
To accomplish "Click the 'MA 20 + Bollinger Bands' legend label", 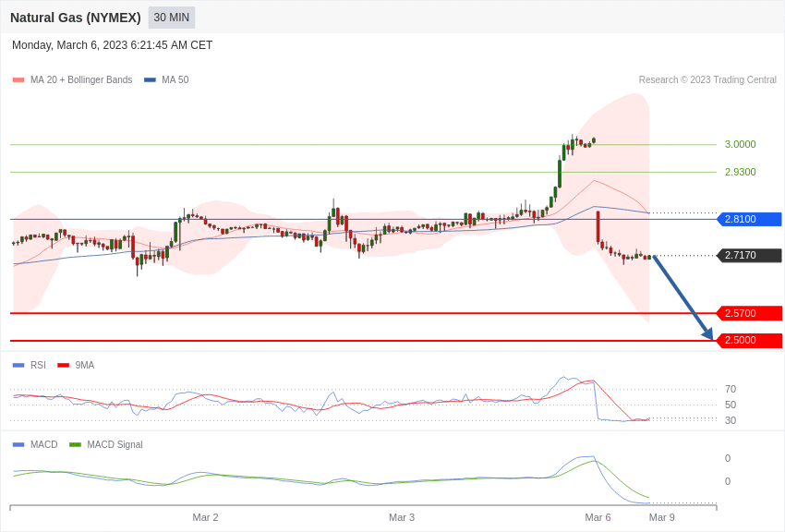I will 81,80.
